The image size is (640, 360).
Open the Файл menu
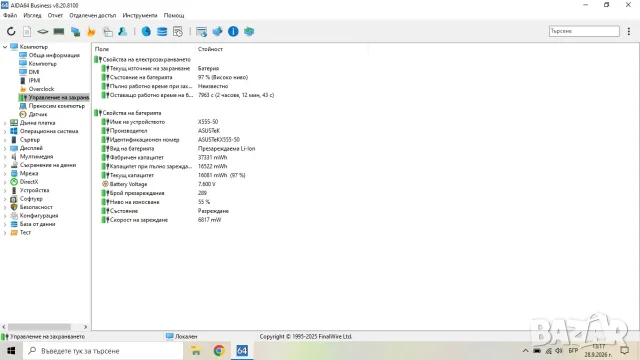tap(10, 15)
